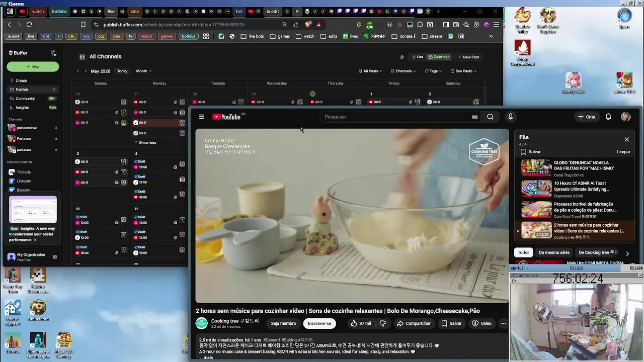Screen dimensions: 644x362
Task: Open the stream bookmarks folder
Action: [x=432, y=36]
